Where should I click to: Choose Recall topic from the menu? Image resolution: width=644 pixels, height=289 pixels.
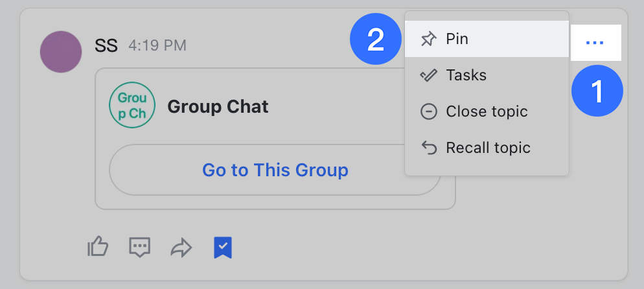488,148
